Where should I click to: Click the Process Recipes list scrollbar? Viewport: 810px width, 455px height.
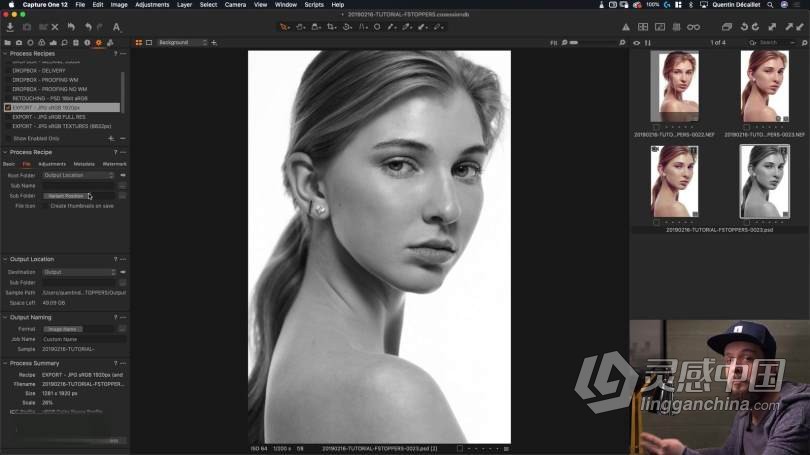pyautogui.click(x=122, y=90)
